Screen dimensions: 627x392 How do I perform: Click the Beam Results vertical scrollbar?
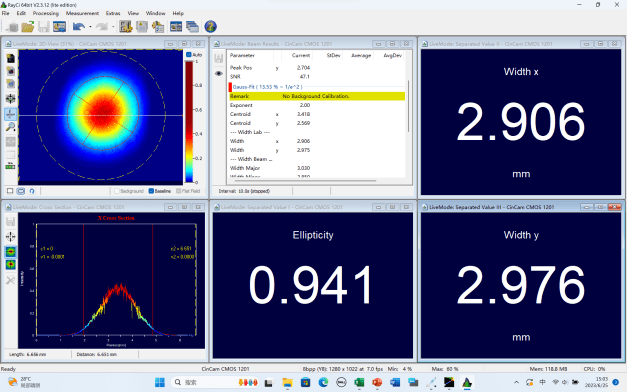click(408, 106)
